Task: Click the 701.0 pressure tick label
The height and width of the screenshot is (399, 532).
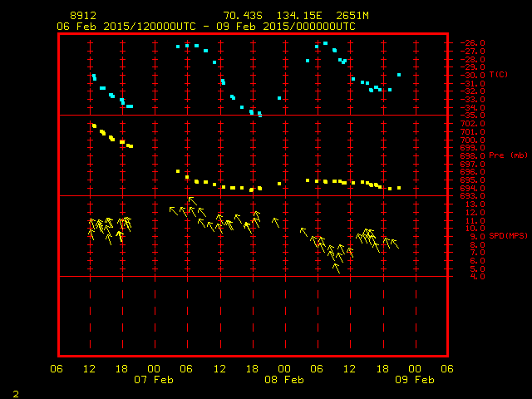Action: coord(473,131)
